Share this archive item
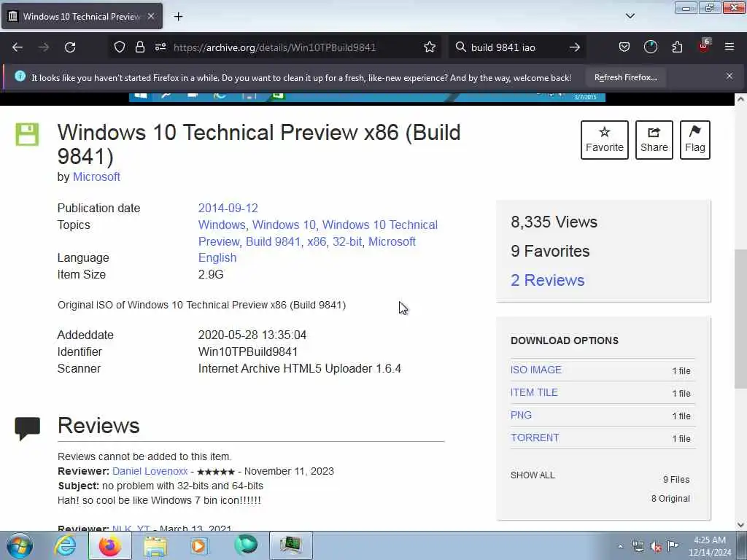The height and width of the screenshot is (560, 747). [x=654, y=140]
